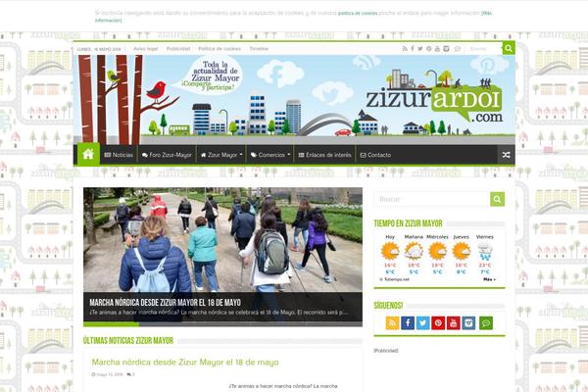Click the Pinterest cloud in the header banner

486,65
